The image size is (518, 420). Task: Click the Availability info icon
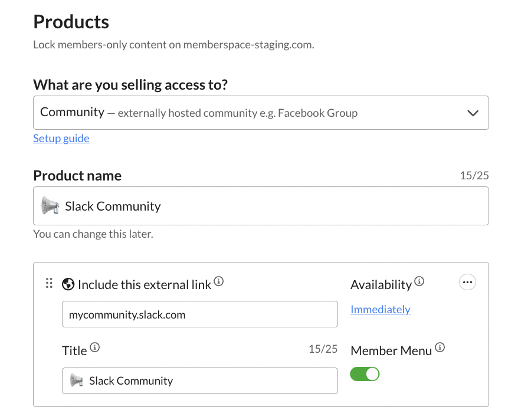point(420,281)
